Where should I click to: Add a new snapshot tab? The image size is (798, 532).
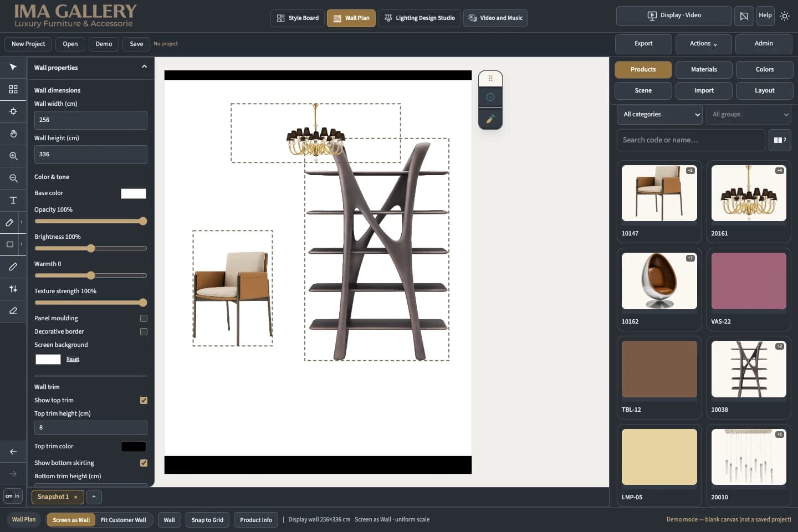coord(94,497)
